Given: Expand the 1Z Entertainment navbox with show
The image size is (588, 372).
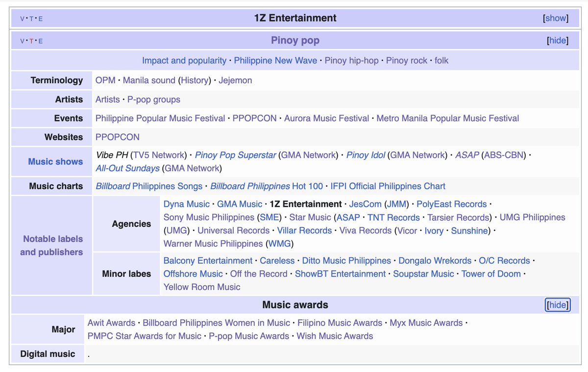Looking at the screenshot, I should point(556,18).
